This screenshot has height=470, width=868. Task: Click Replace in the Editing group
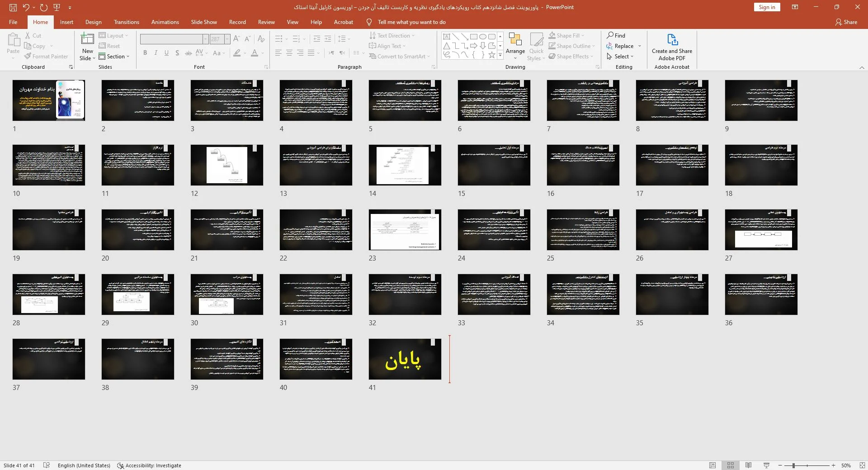(624, 46)
